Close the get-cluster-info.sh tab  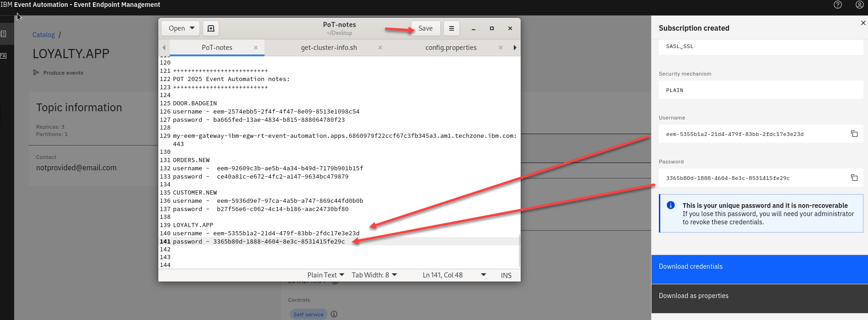pyautogui.click(x=380, y=48)
